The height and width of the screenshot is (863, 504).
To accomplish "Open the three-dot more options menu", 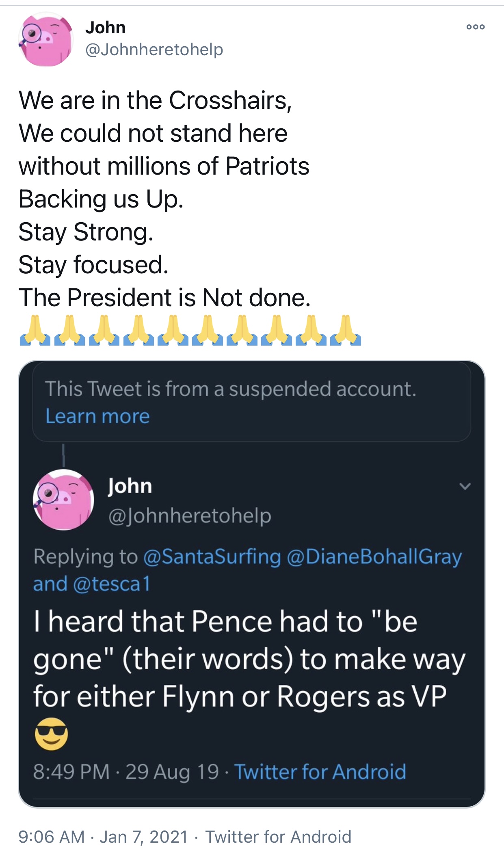I will pos(475,27).
